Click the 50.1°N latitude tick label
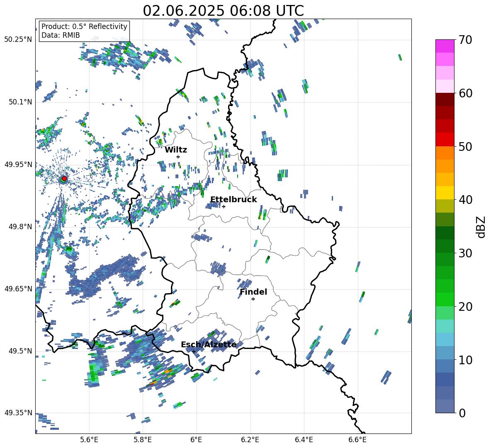 pos(20,102)
